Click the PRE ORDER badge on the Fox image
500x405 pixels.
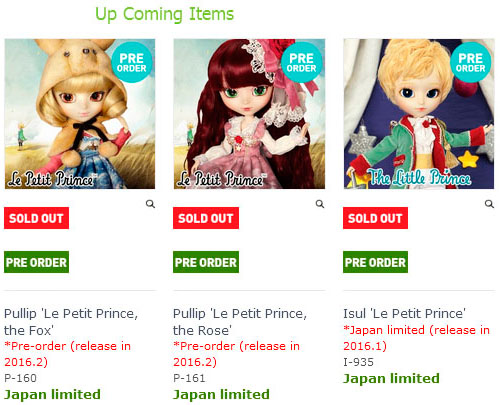(132, 62)
